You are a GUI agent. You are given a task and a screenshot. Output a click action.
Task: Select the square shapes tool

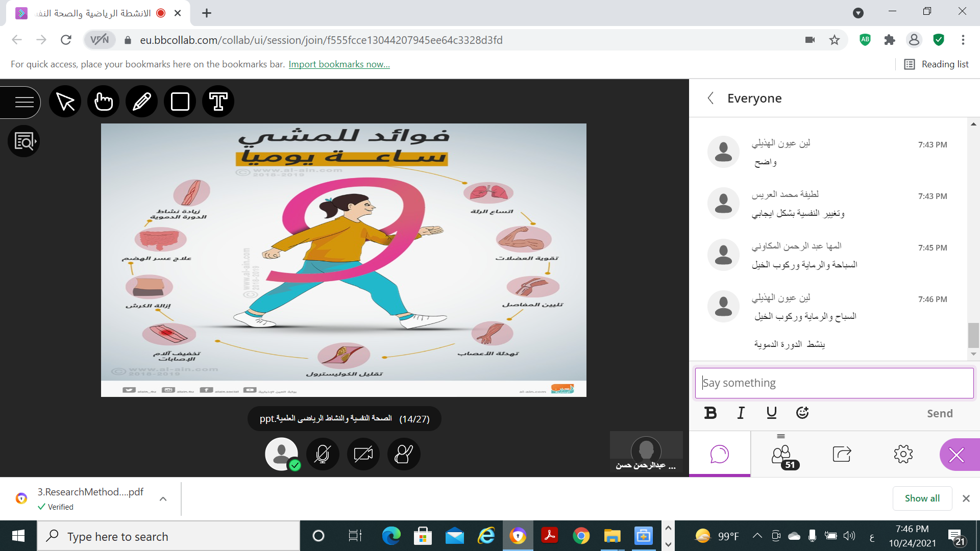point(180,102)
